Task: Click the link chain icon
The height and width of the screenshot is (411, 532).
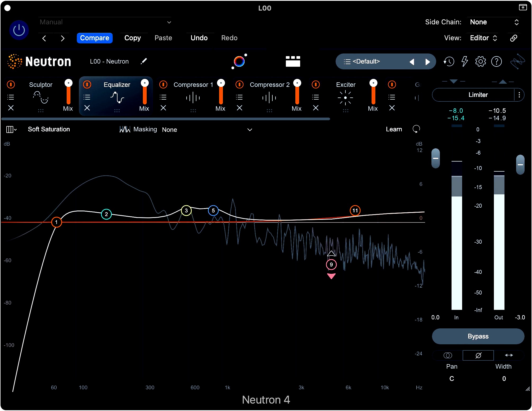Action: click(513, 38)
